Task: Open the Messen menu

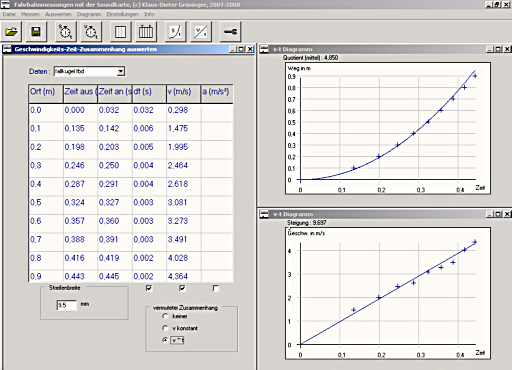Action: [x=30, y=14]
